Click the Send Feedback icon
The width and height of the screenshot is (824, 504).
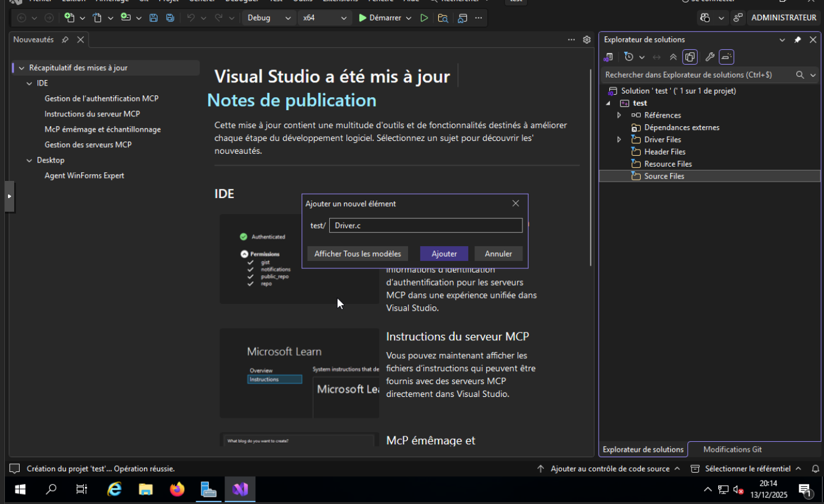(738, 18)
